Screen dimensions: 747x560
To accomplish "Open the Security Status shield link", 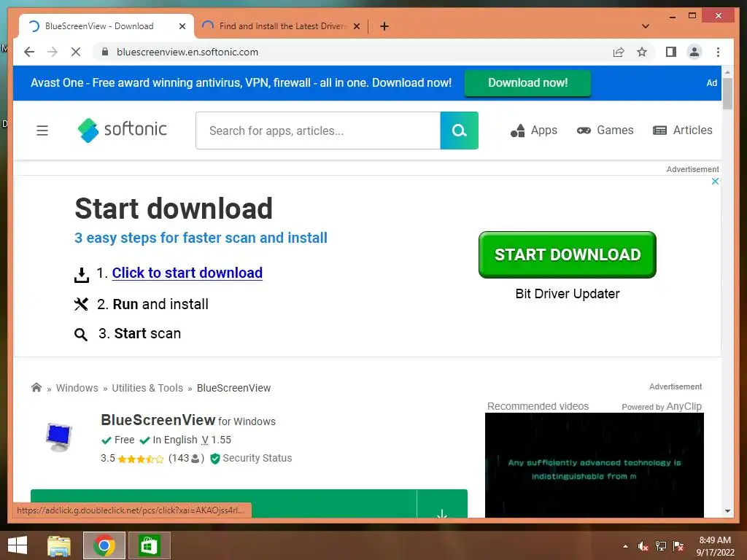I will (x=251, y=458).
